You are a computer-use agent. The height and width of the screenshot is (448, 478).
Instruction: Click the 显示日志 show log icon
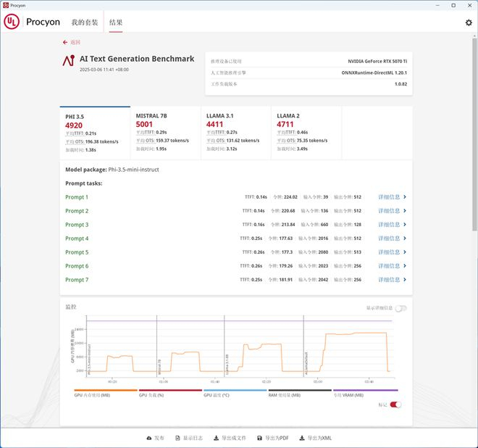point(177,438)
